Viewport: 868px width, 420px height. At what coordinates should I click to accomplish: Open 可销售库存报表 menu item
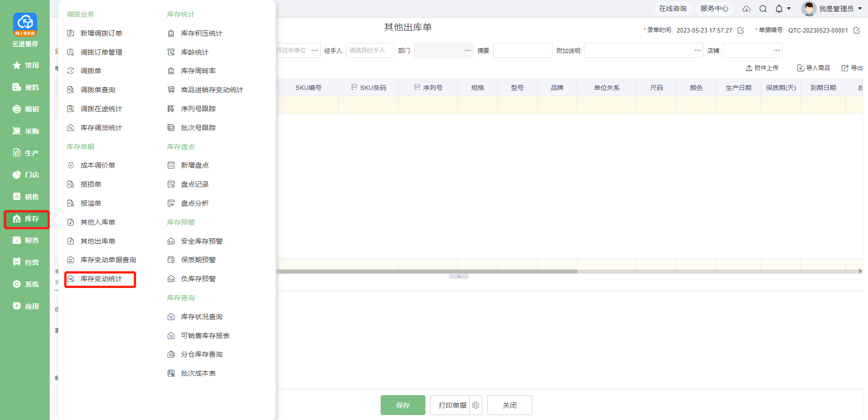click(199, 335)
